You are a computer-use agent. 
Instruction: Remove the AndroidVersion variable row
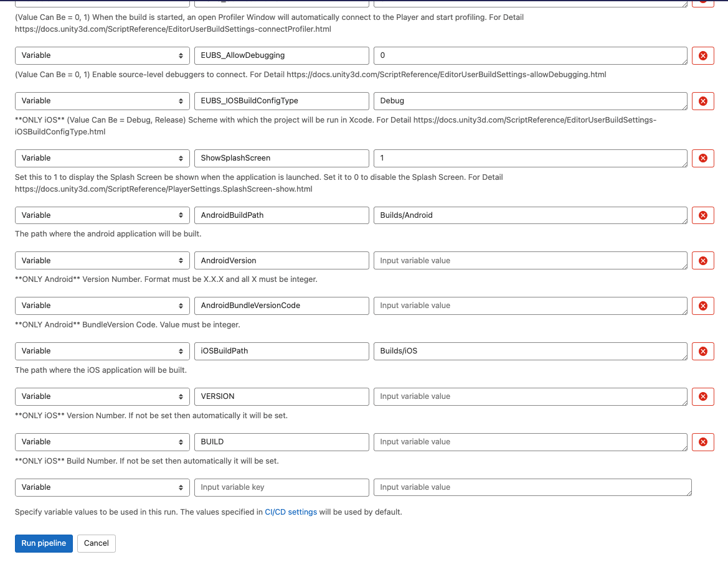point(702,261)
